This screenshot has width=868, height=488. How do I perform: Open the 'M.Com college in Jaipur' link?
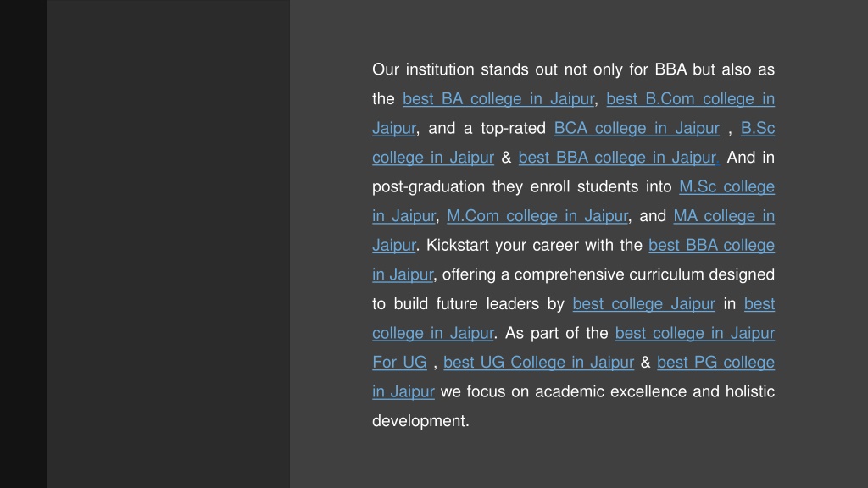(537, 216)
